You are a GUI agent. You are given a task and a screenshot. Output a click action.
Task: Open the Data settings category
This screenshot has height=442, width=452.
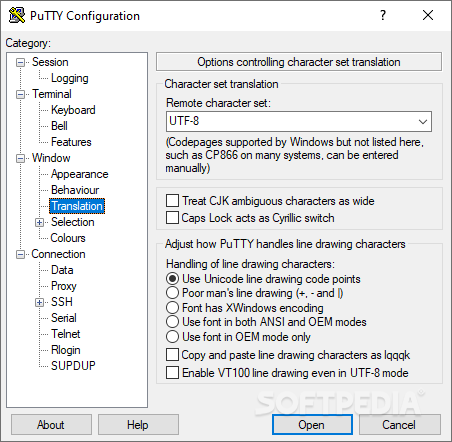62,270
